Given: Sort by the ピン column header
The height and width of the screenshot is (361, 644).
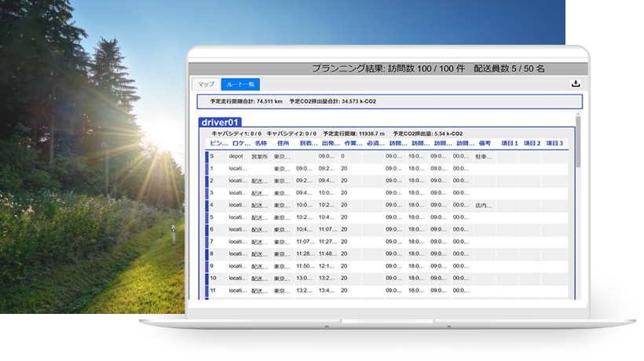Looking at the screenshot, I should click(x=218, y=143).
